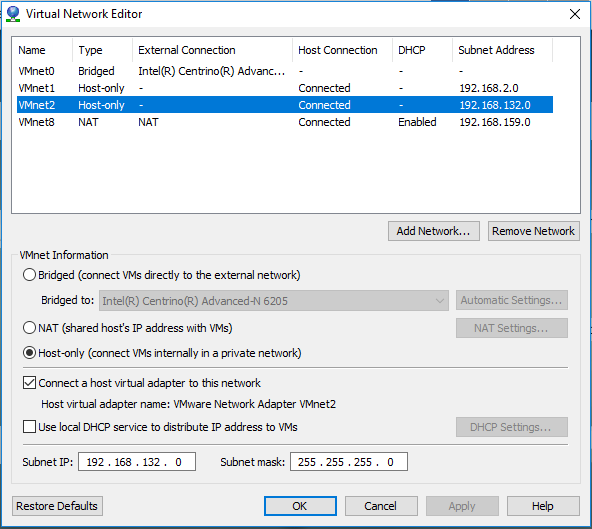Screen dimensions: 592x529
Task: Click Remove Network button
Action: point(533,231)
